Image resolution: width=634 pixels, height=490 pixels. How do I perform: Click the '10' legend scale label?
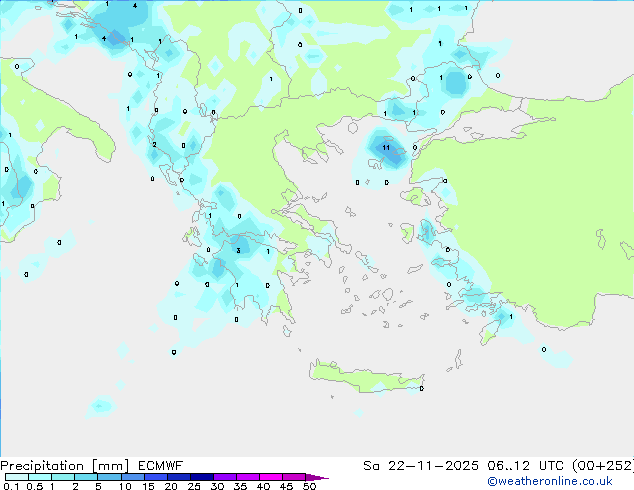125,486
